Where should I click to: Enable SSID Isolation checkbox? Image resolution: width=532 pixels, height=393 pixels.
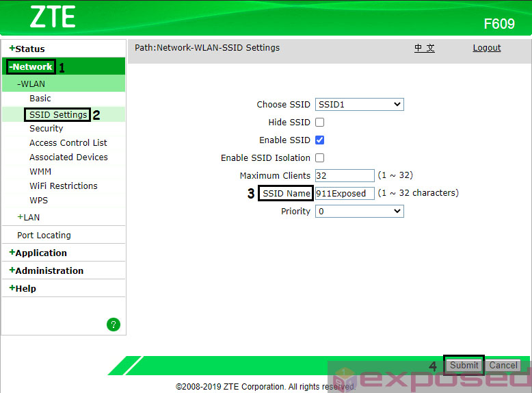click(319, 158)
